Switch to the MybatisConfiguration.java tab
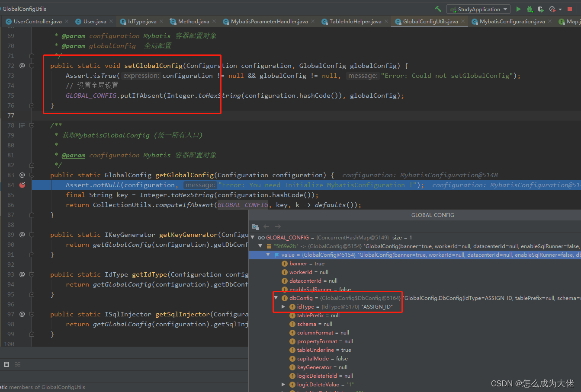The height and width of the screenshot is (392, 581). coord(512,21)
